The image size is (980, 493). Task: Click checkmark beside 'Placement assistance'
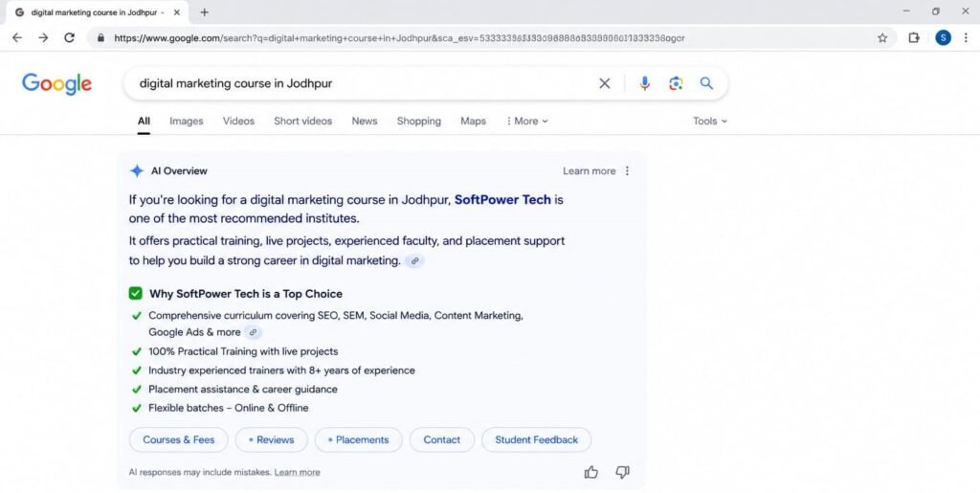coord(136,390)
